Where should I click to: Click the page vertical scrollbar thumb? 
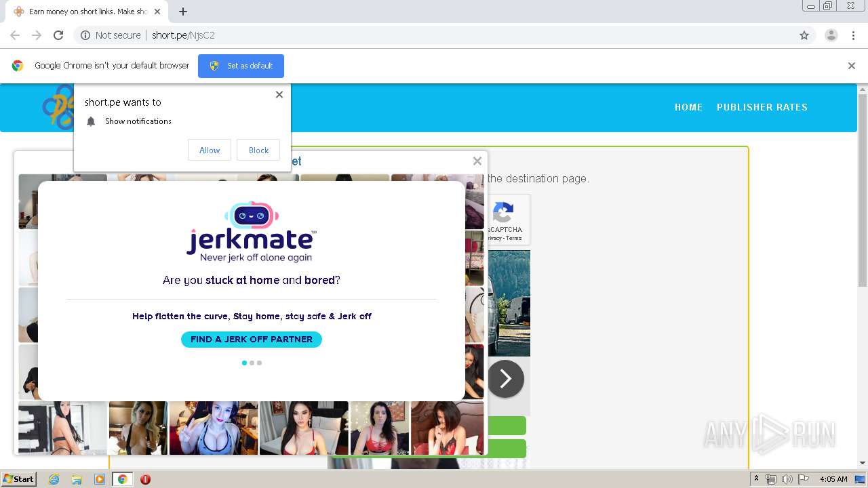coord(863,190)
